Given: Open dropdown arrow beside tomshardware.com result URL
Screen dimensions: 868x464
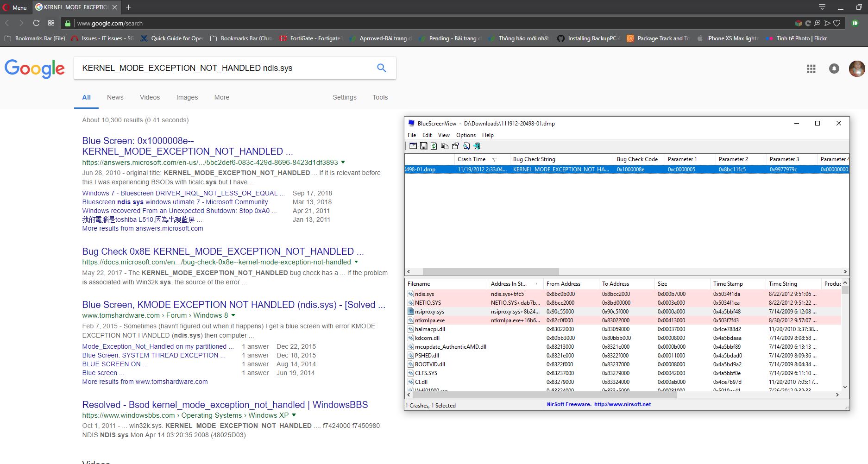Looking at the screenshot, I should point(233,315).
